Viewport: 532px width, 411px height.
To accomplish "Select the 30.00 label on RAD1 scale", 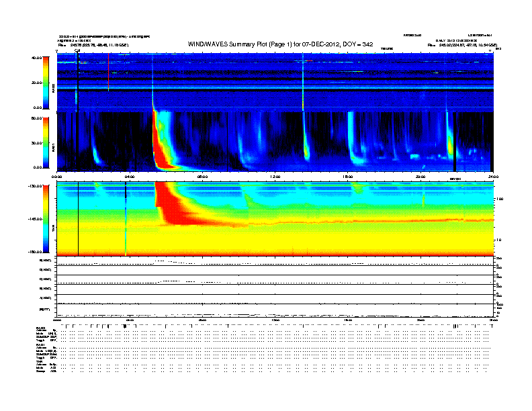I will click(37, 143).
